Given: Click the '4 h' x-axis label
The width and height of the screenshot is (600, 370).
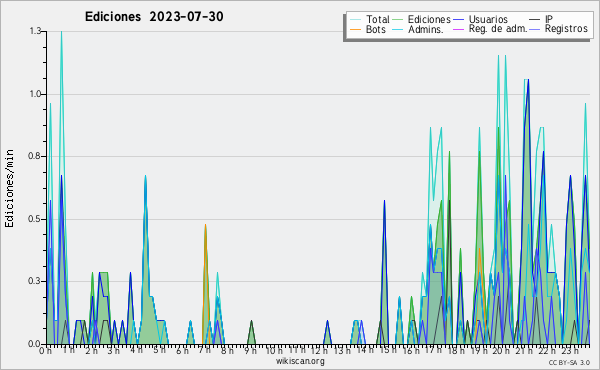Looking at the screenshot, I should click(x=136, y=350).
